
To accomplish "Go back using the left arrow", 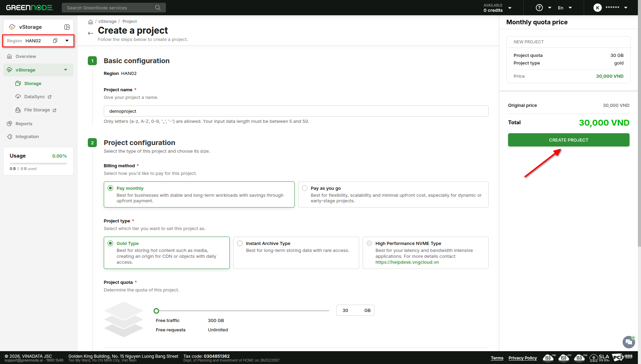I will click(x=91, y=33).
